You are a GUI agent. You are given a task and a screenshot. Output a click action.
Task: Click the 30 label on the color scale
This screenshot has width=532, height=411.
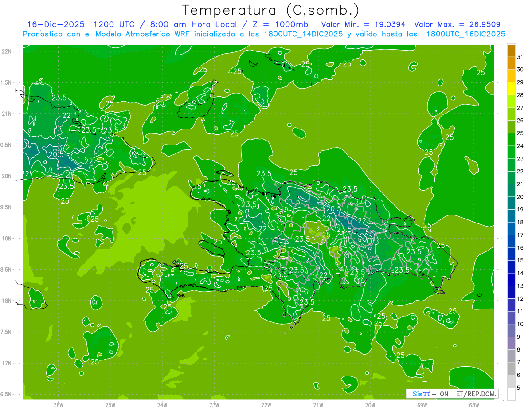coord(520,70)
